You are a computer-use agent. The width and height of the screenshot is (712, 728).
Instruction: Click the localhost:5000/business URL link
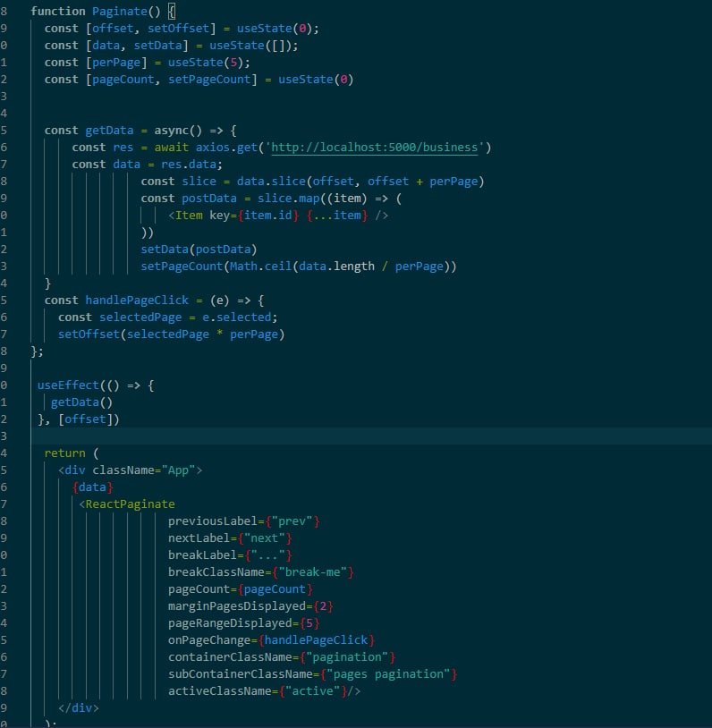coord(375,148)
